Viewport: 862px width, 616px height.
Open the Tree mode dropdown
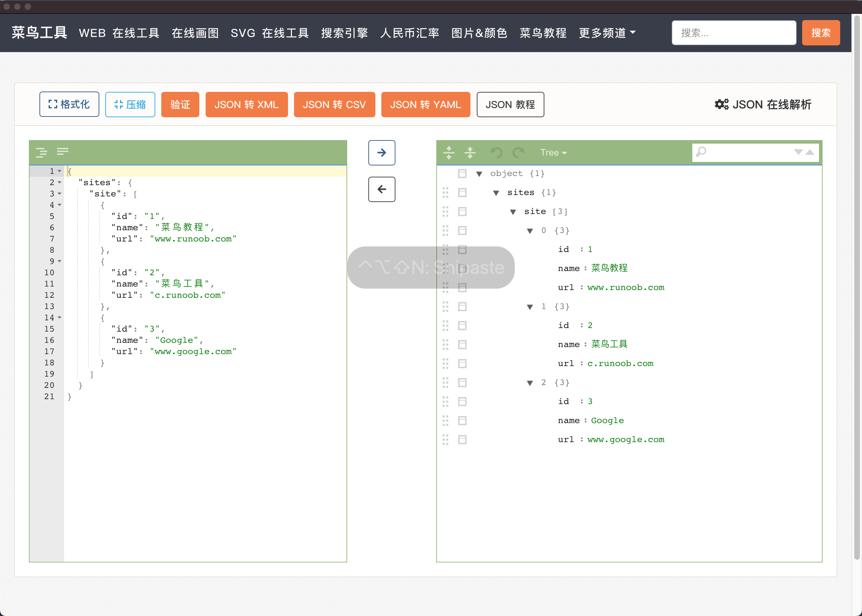pyautogui.click(x=553, y=152)
